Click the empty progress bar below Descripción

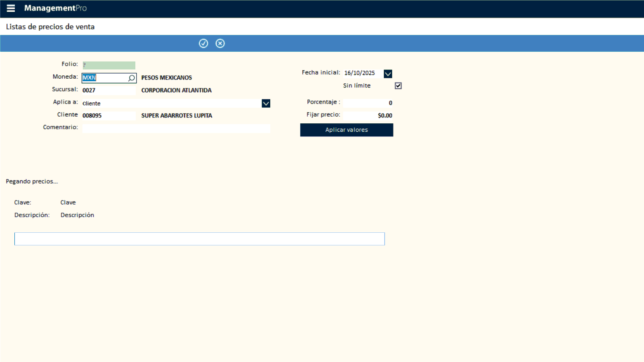[200, 239]
